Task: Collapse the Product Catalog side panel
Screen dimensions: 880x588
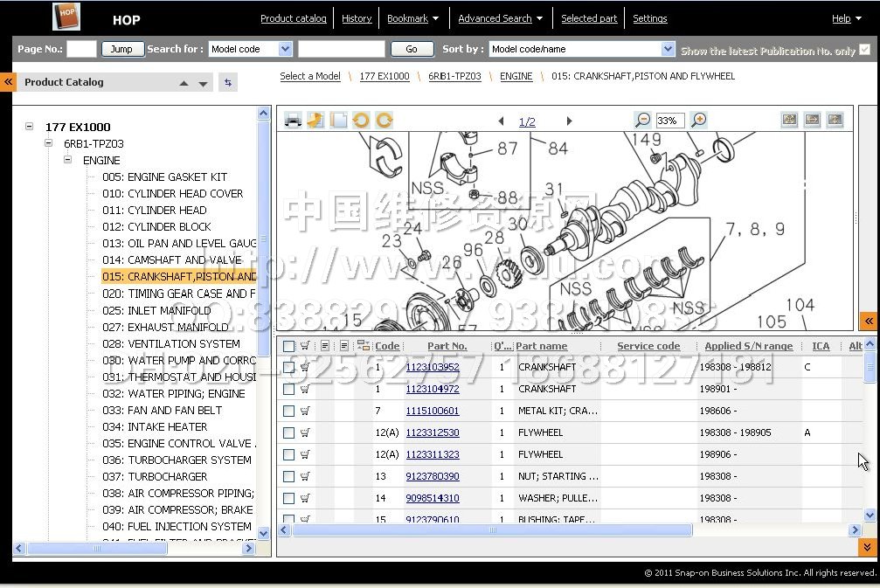Action: [8, 82]
